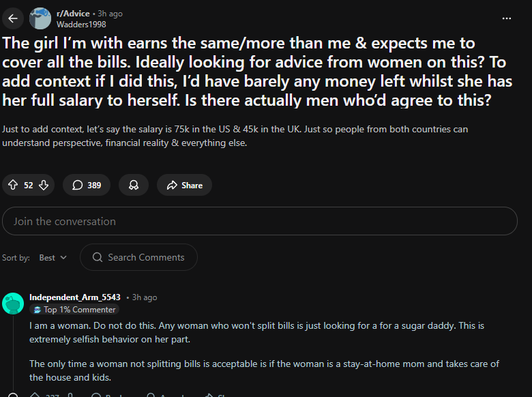This screenshot has width=532, height=397.
Task: Click the 389 comments button
Action: (87, 185)
